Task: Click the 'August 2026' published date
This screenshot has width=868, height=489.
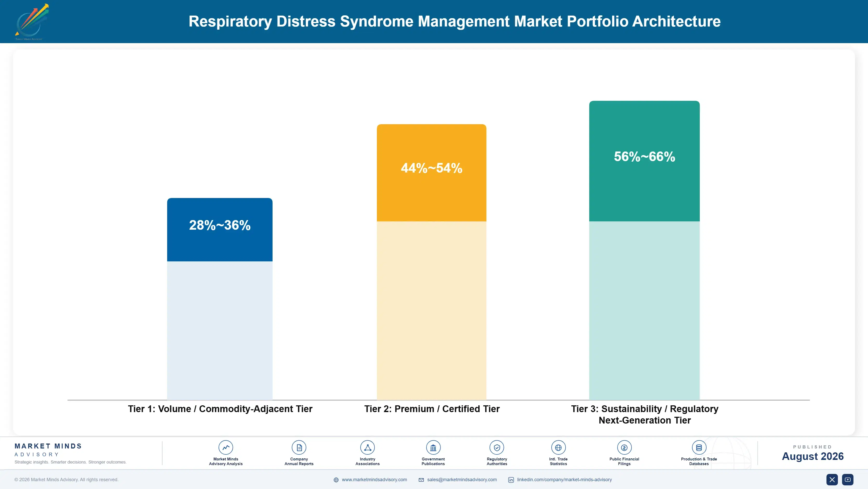Action: click(813, 456)
